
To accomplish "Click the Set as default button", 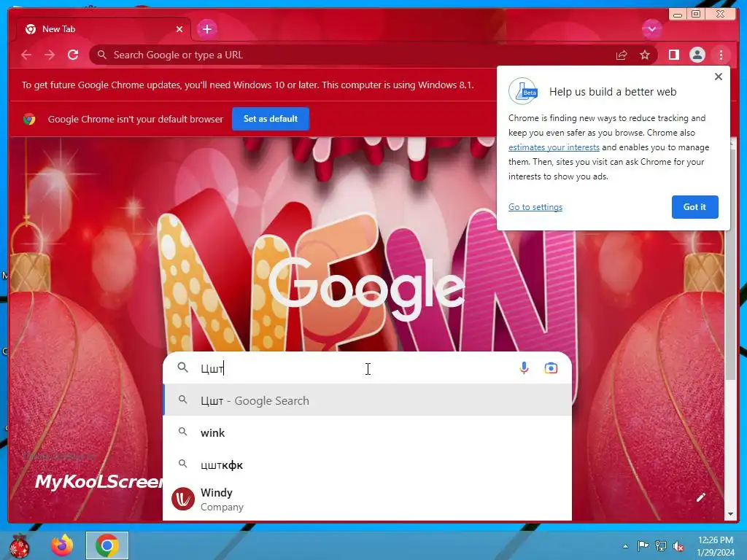I will (x=271, y=119).
